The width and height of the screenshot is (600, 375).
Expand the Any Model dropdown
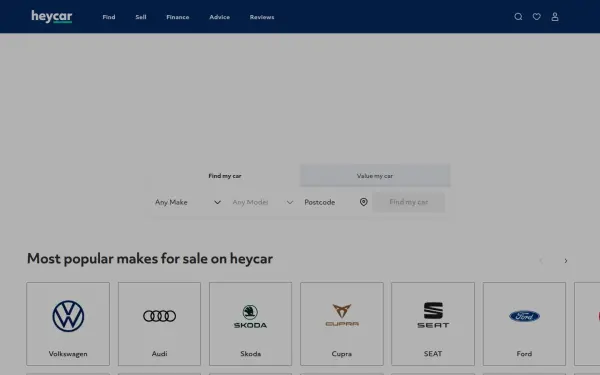click(x=262, y=202)
